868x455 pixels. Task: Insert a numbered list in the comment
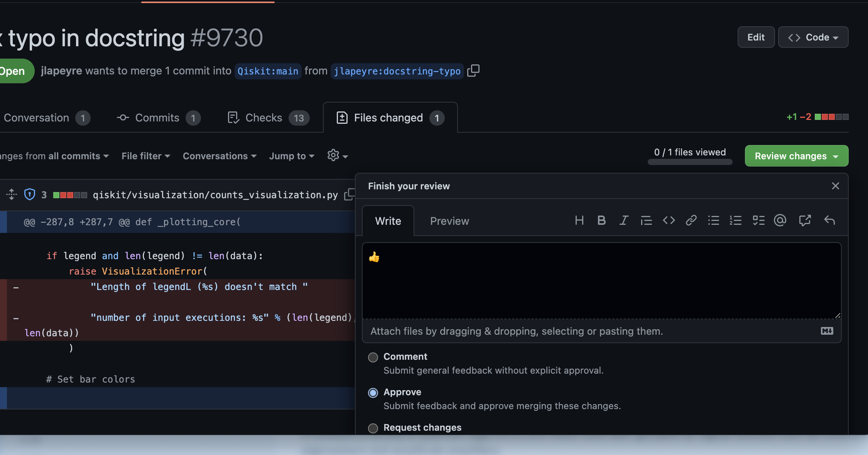coord(736,221)
